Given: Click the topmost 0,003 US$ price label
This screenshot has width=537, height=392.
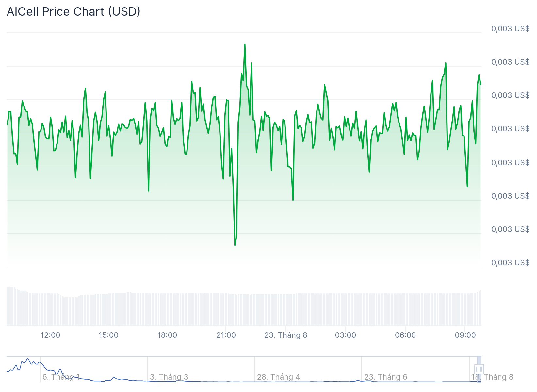Looking at the screenshot, I should [x=510, y=29].
